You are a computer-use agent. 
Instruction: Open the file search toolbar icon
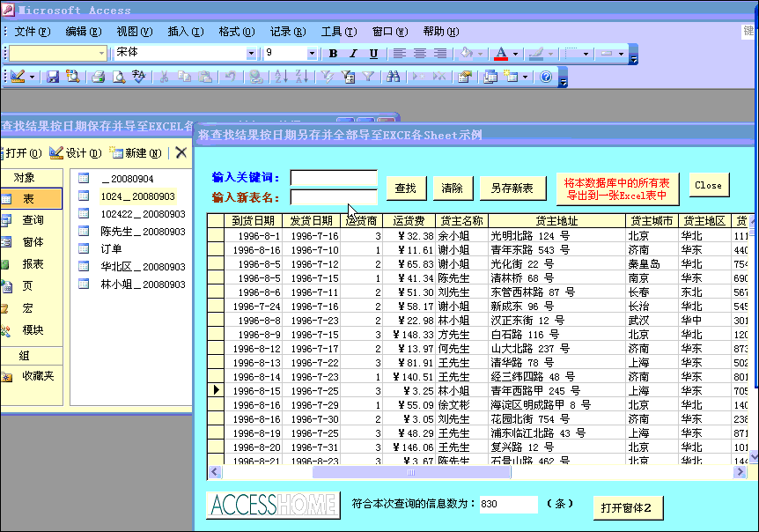[x=73, y=77]
